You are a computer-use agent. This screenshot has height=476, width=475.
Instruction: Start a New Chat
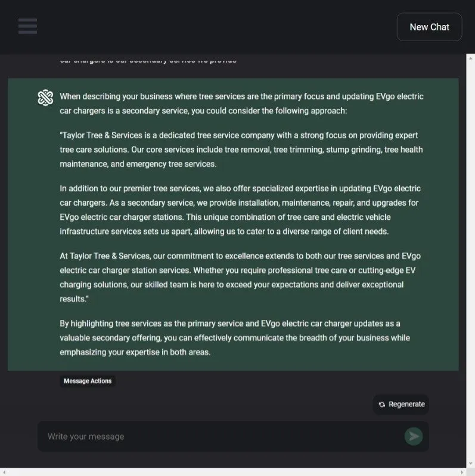(x=429, y=27)
